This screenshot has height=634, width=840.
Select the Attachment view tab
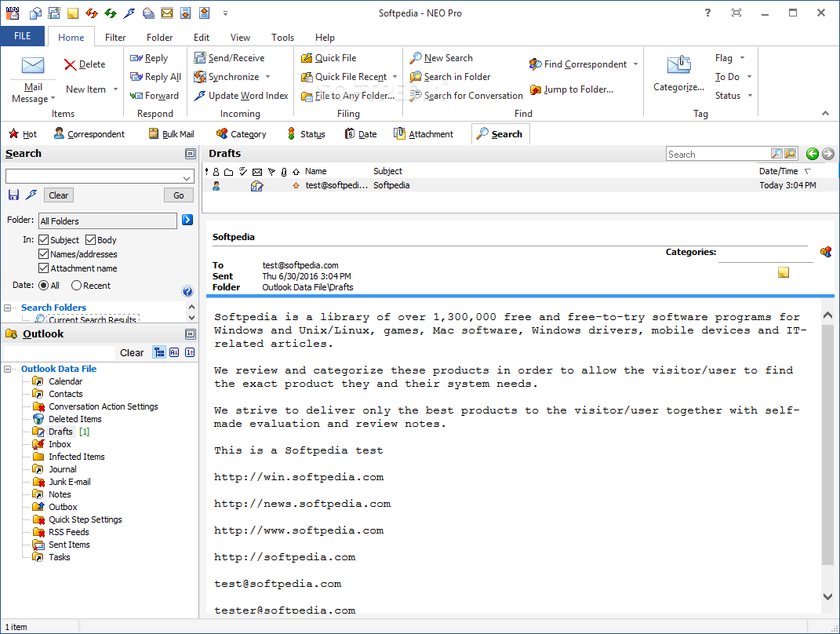coord(424,134)
